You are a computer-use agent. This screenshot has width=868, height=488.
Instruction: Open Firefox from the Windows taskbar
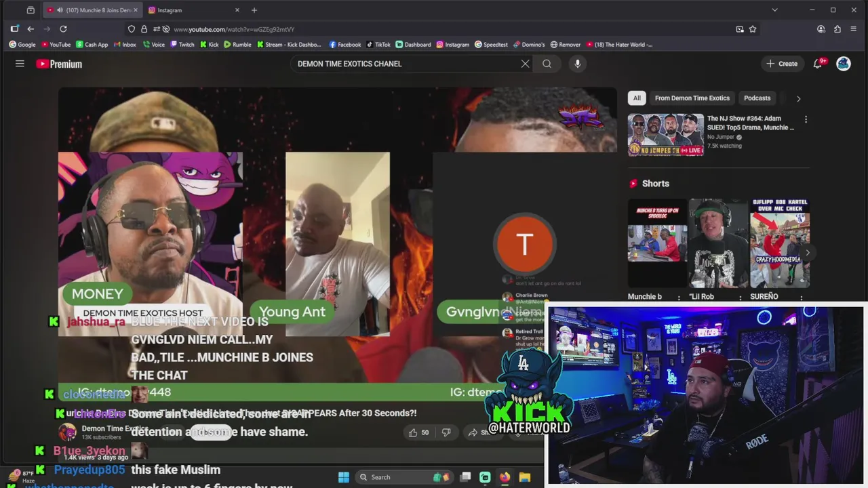click(x=505, y=477)
